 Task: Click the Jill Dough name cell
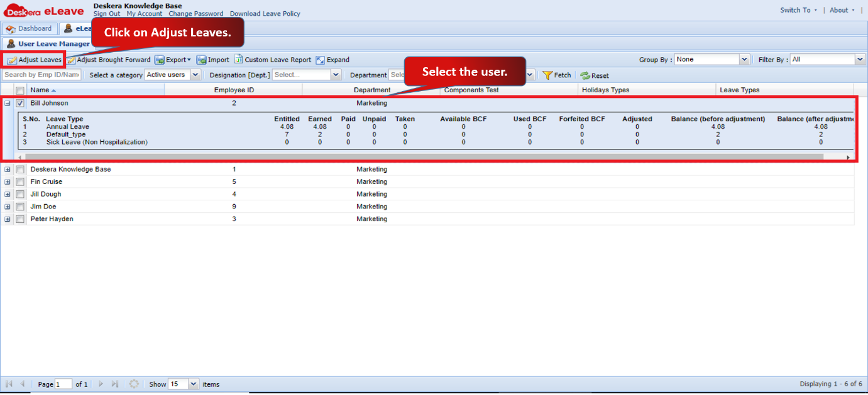click(x=46, y=194)
